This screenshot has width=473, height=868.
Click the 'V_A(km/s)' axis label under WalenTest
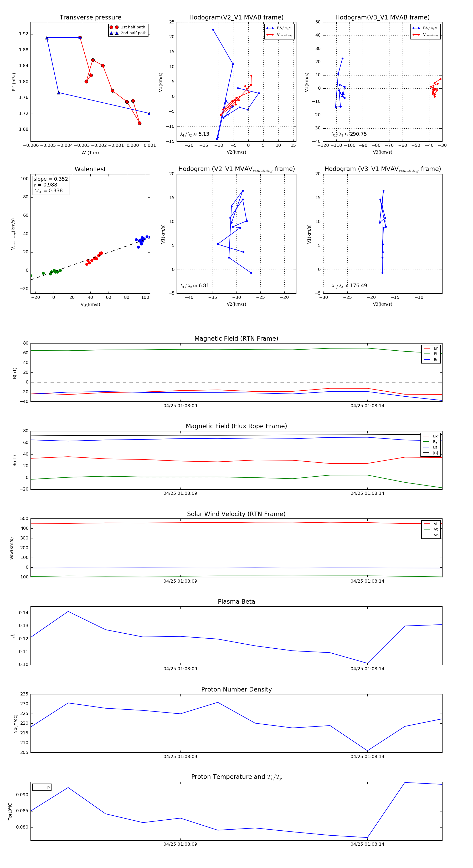tap(90, 305)
